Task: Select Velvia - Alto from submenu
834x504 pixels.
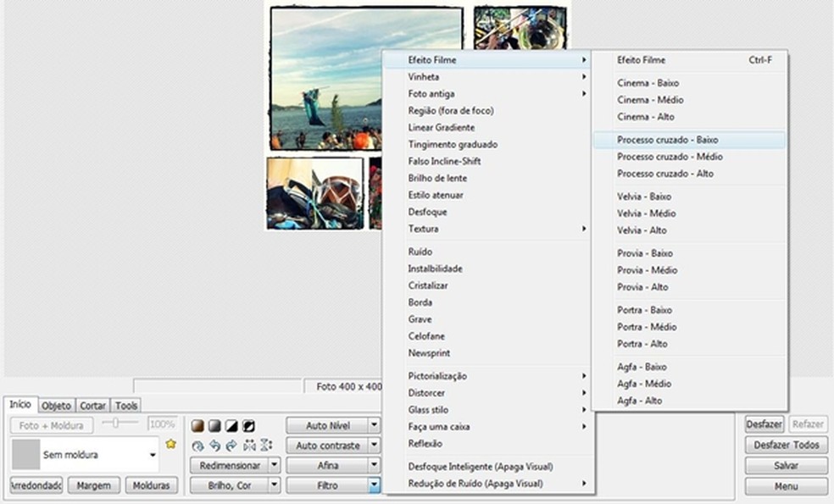Action: coord(642,230)
